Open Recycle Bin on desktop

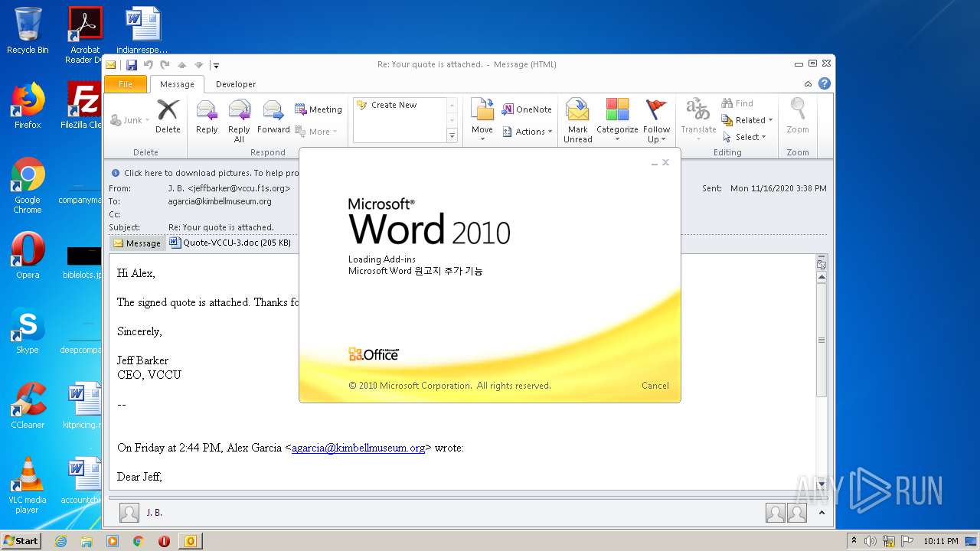tap(28, 31)
